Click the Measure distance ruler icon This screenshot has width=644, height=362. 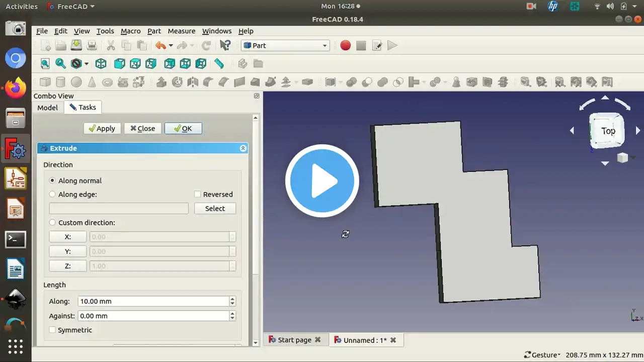[219, 63]
